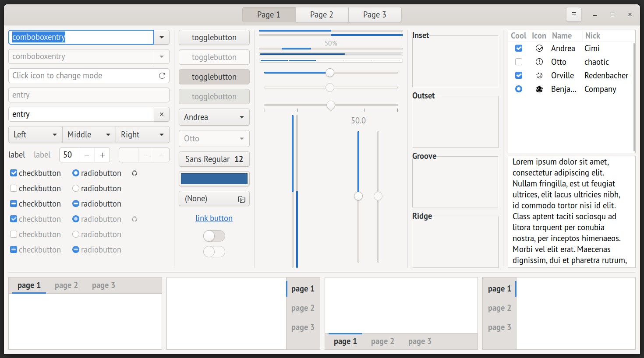Click the minus icon next to 50
The width and height of the screenshot is (644, 358).
[x=87, y=155]
